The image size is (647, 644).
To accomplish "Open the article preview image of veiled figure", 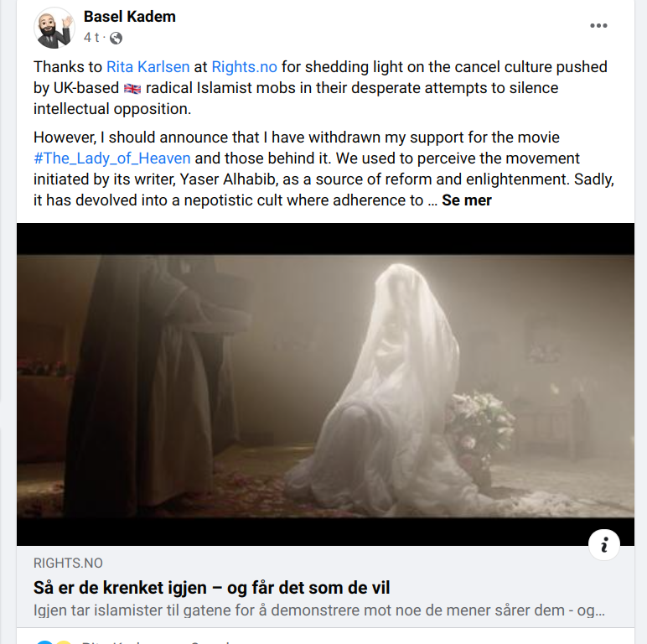I will point(325,384).
